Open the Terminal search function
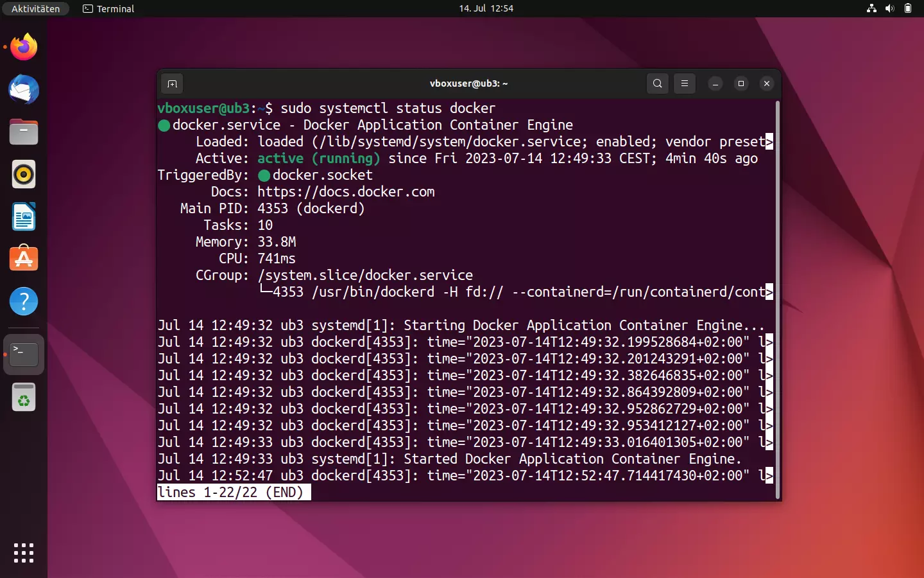 pyautogui.click(x=657, y=83)
